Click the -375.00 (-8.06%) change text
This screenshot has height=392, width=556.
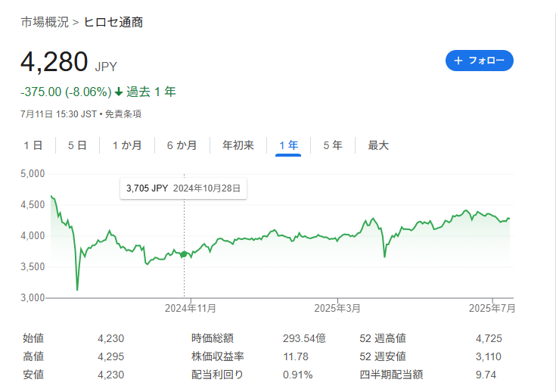tap(66, 92)
